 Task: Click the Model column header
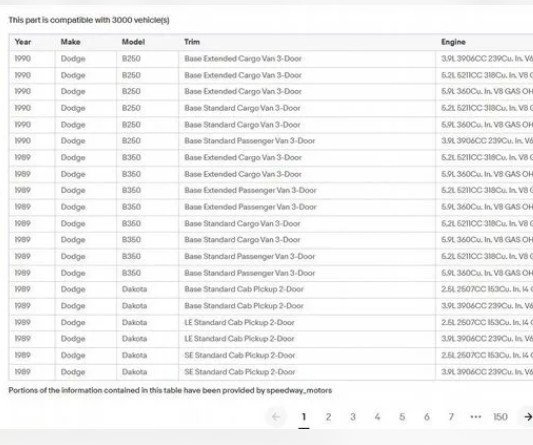coord(133,42)
